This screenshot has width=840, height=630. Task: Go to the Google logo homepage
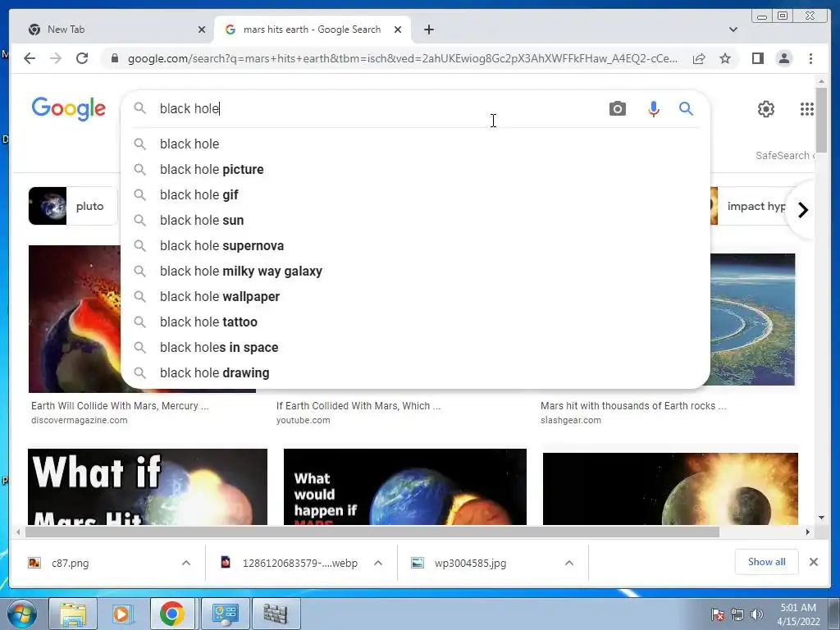coord(69,109)
